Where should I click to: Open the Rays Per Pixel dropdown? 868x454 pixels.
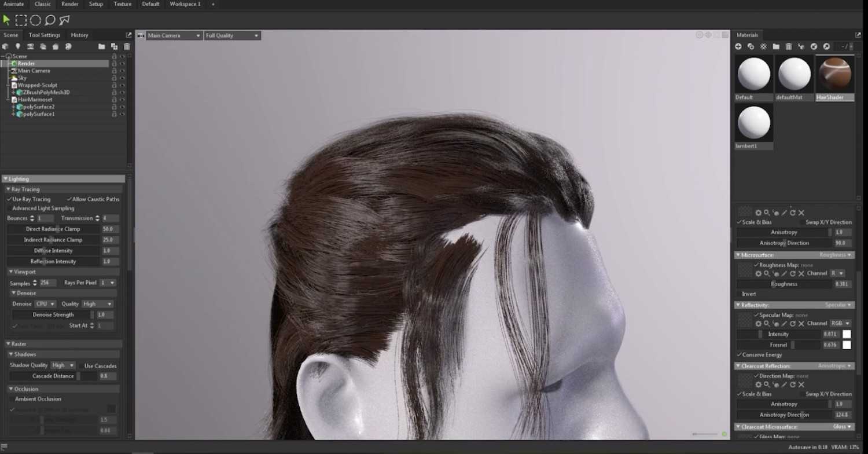108,283
